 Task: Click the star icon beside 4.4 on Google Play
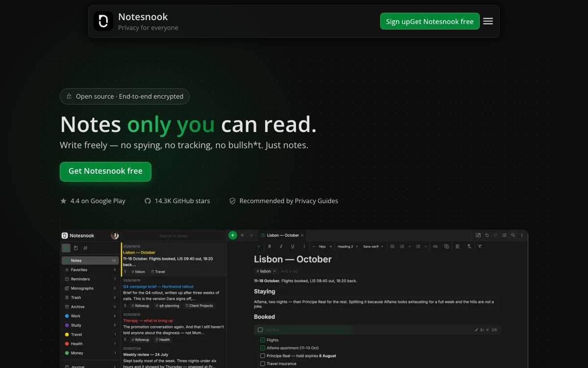63,201
